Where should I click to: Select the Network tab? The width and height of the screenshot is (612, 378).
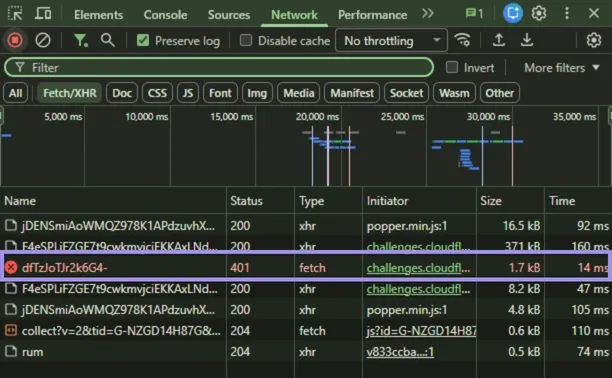[x=294, y=15]
